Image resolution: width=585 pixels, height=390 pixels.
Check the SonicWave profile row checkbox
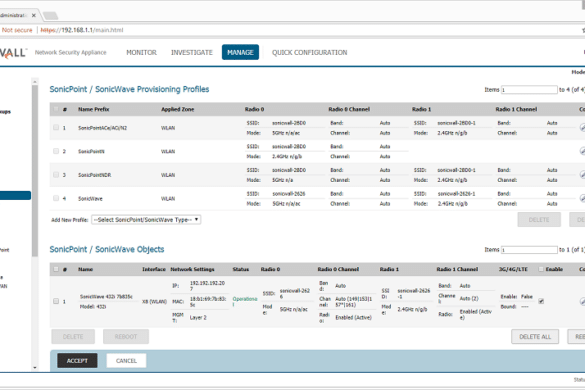click(x=56, y=198)
